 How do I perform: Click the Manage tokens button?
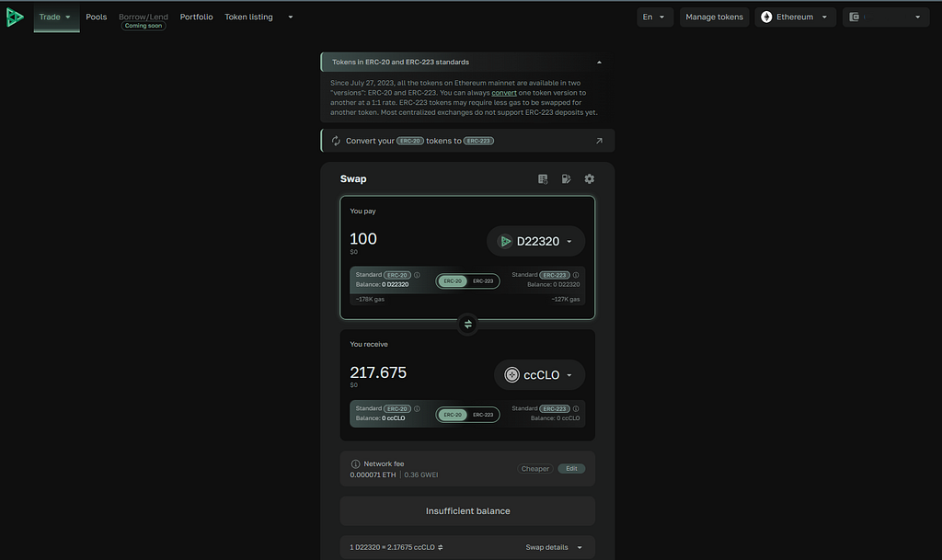tap(714, 17)
